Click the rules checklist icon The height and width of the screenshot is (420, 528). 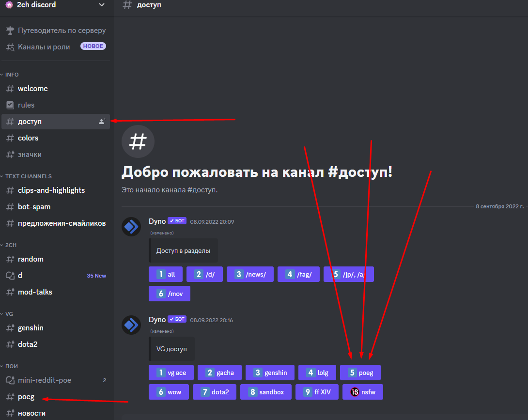pyautogui.click(x=10, y=105)
